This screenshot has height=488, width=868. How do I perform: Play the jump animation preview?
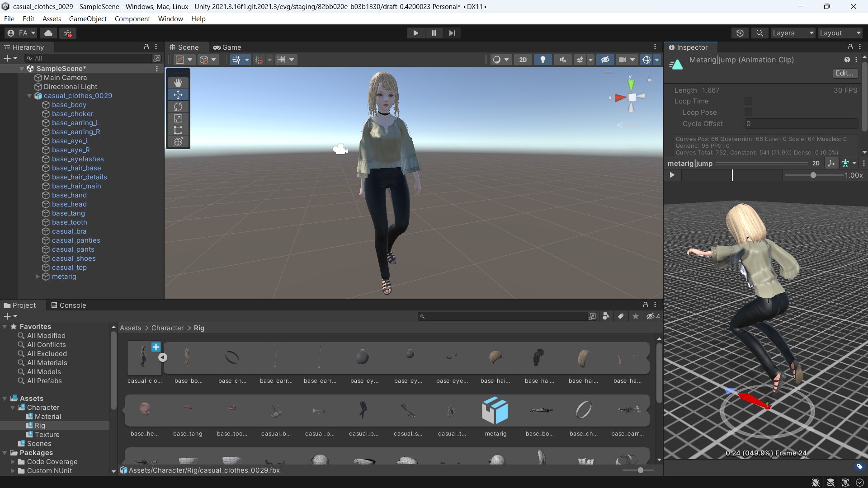point(672,175)
